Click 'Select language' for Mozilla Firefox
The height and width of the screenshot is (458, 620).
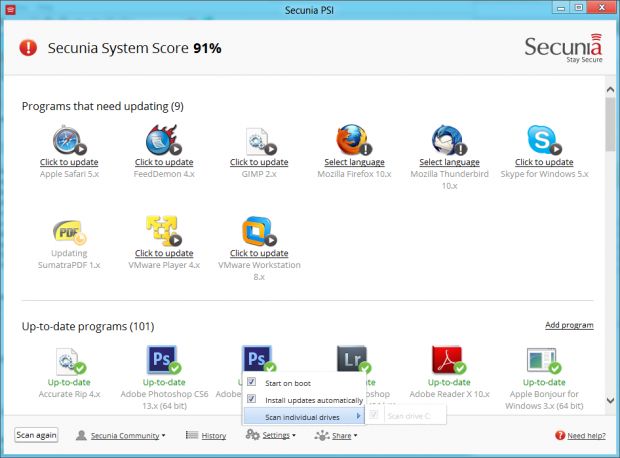pyautogui.click(x=354, y=162)
